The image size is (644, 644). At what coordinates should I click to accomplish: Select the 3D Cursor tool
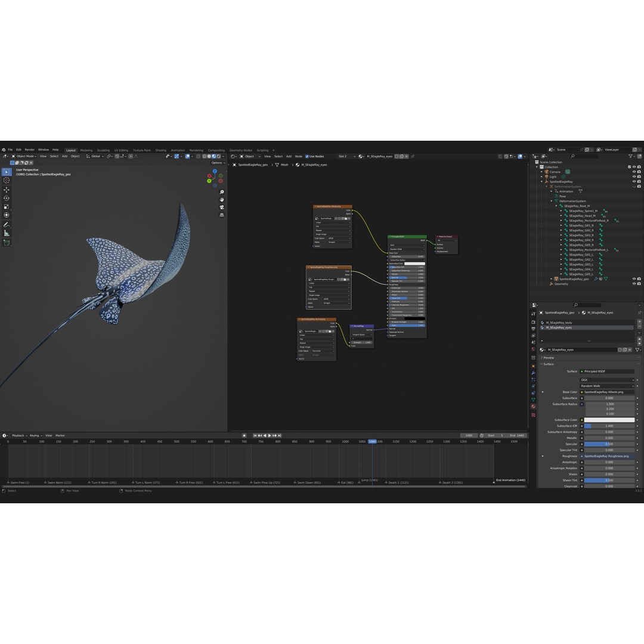[7, 180]
